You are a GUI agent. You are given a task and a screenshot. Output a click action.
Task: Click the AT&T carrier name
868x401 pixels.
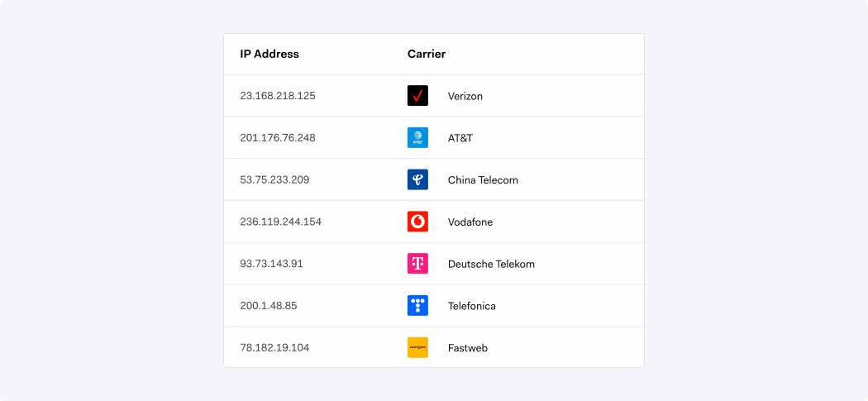click(x=460, y=138)
